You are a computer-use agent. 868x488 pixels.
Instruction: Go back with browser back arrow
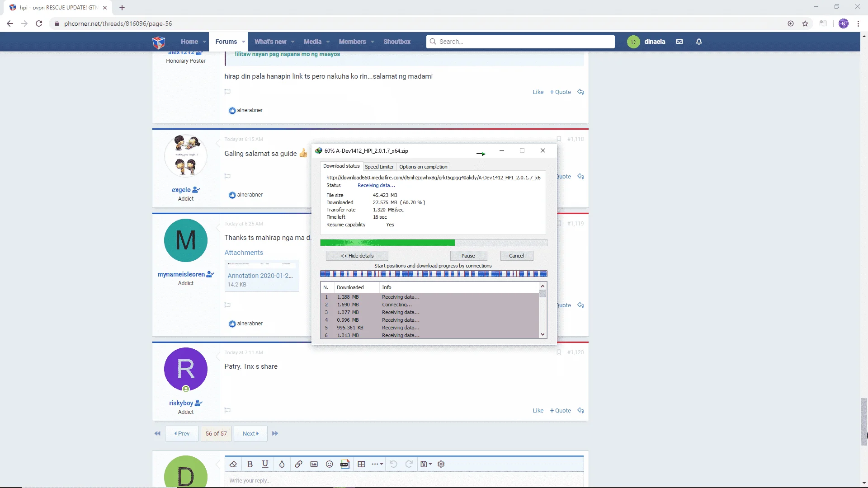click(x=10, y=23)
